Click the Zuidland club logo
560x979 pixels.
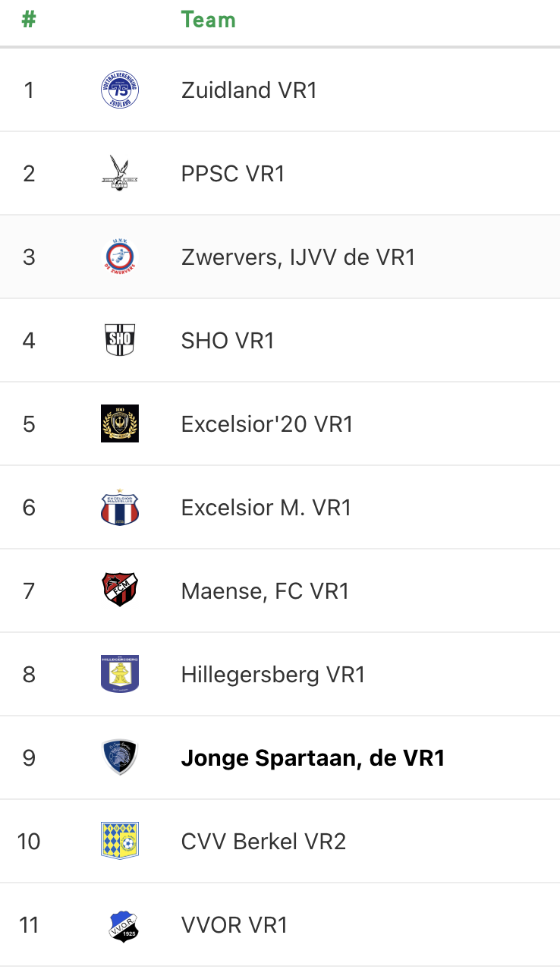click(120, 90)
